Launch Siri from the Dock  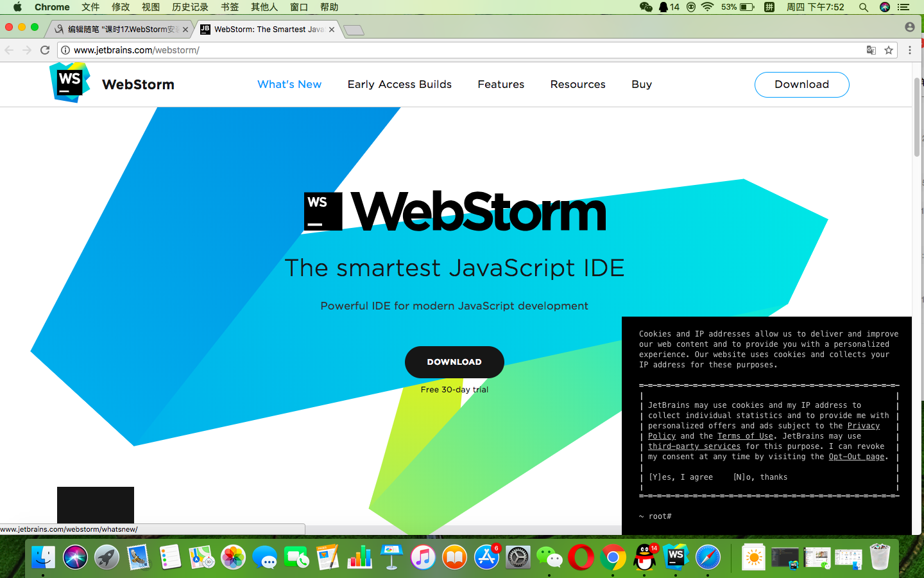(x=75, y=557)
